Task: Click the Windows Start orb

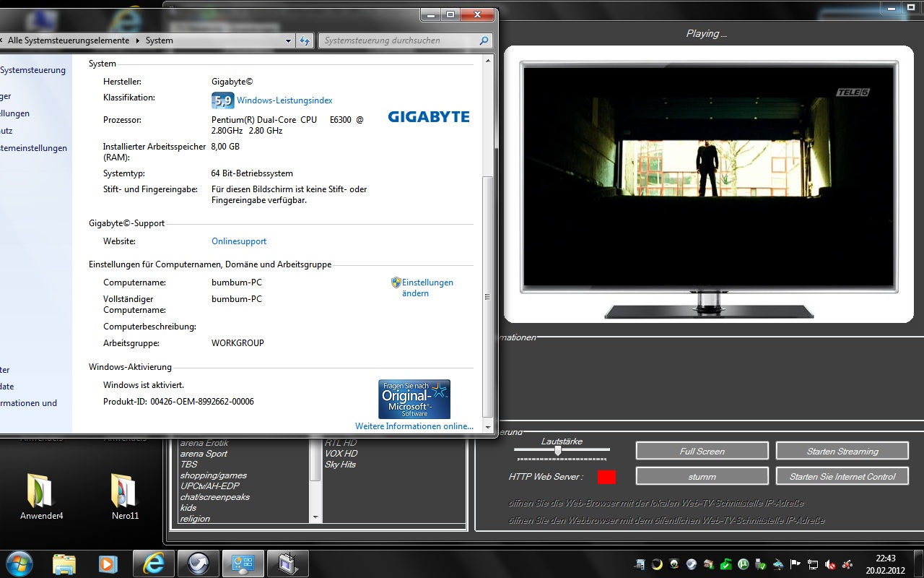Action: 19,563
